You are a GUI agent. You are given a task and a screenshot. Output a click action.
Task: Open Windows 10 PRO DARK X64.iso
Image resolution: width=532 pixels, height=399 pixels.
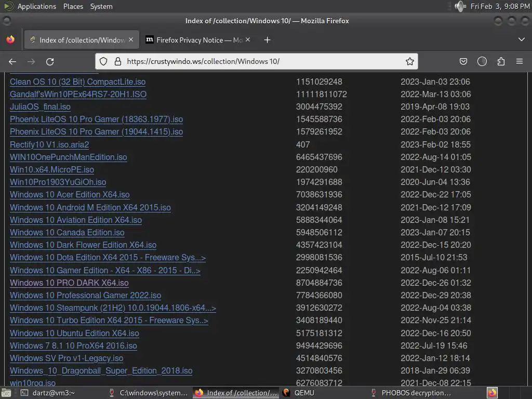(69, 283)
